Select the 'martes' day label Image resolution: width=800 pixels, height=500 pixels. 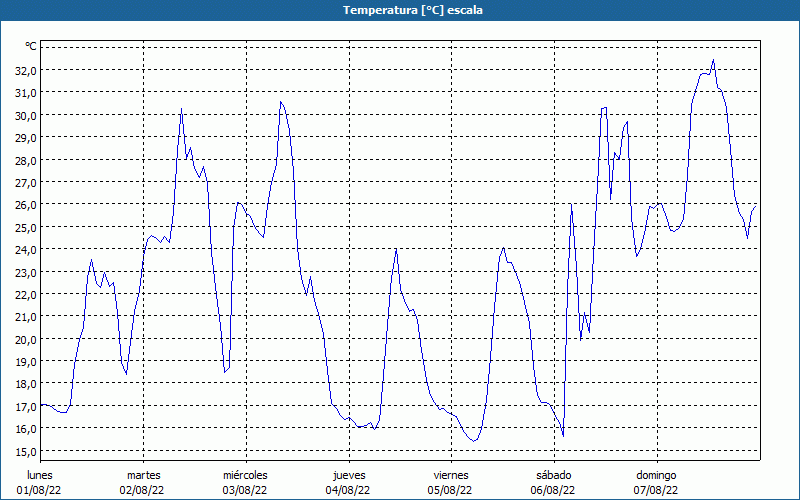pos(143,475)
